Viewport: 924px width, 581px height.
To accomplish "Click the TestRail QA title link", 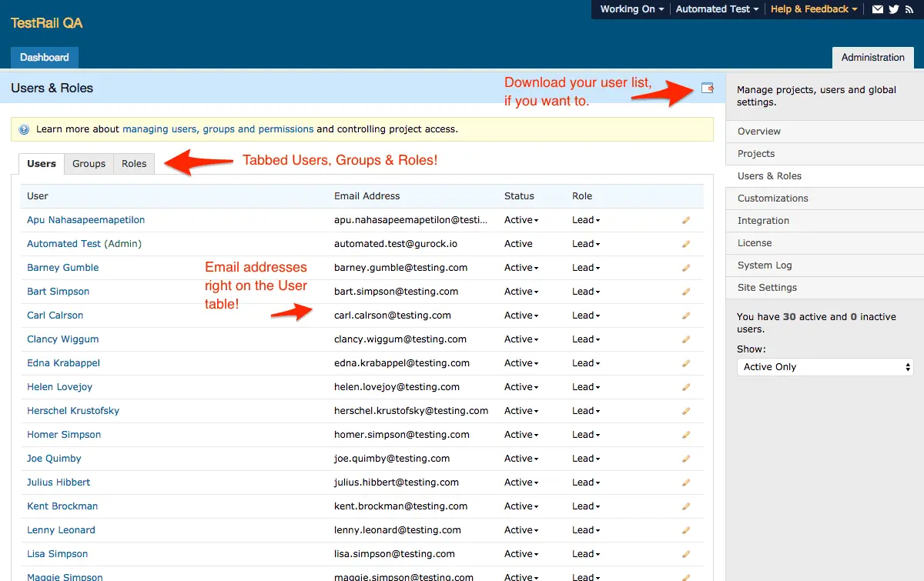I will point(47,23).
